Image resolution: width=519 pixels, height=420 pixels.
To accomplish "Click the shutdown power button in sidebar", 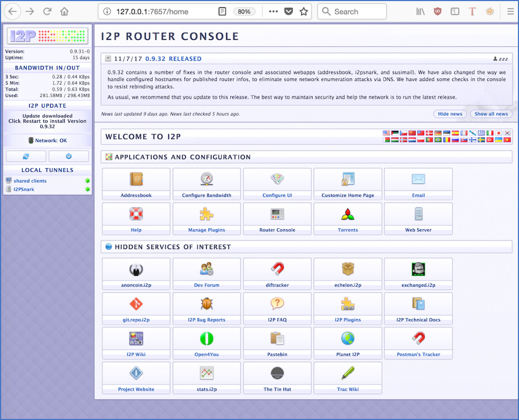I will coord(69,156).
